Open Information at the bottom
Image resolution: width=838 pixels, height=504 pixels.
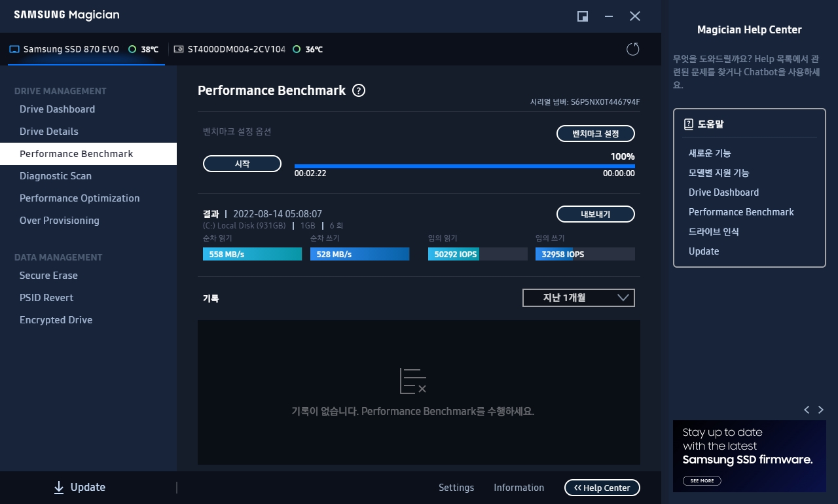(x=519, y=488)
